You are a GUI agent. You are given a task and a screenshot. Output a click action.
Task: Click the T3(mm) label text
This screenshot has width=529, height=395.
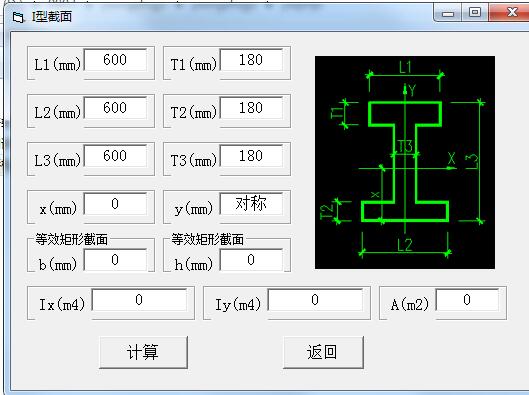[x=193, y=160]
